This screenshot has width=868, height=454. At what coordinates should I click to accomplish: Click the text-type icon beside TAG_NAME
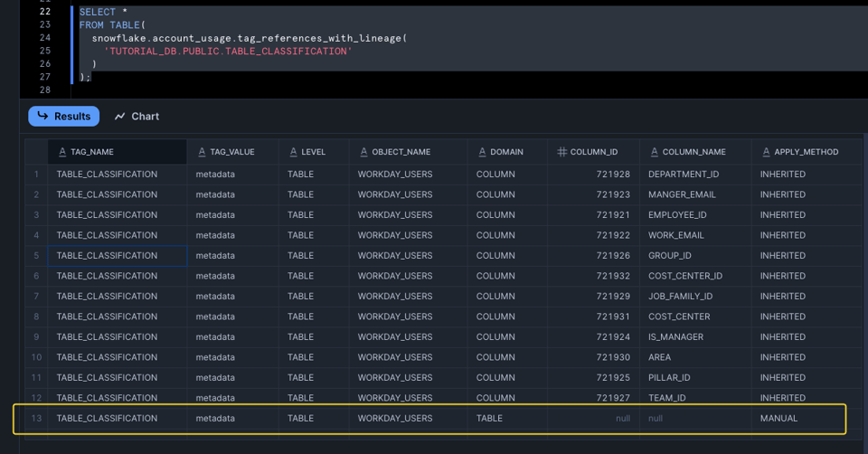(x=62, y=152)
